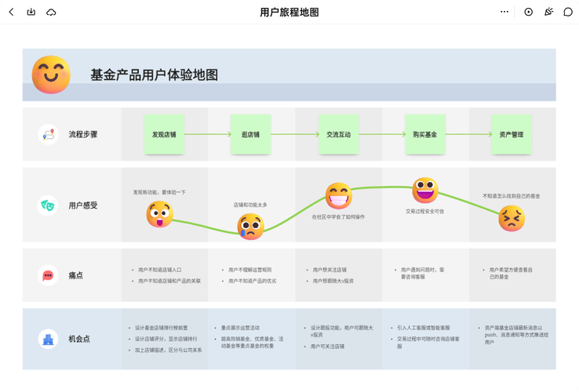Click pain point 用户想关注店铺
This screenshot has width=579, height=392.
click(x=330, y=270)
